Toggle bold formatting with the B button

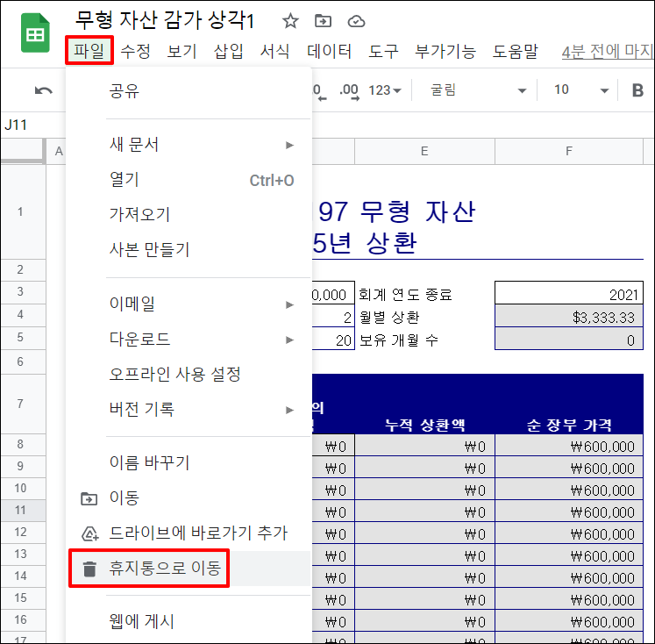click(637, 90)
